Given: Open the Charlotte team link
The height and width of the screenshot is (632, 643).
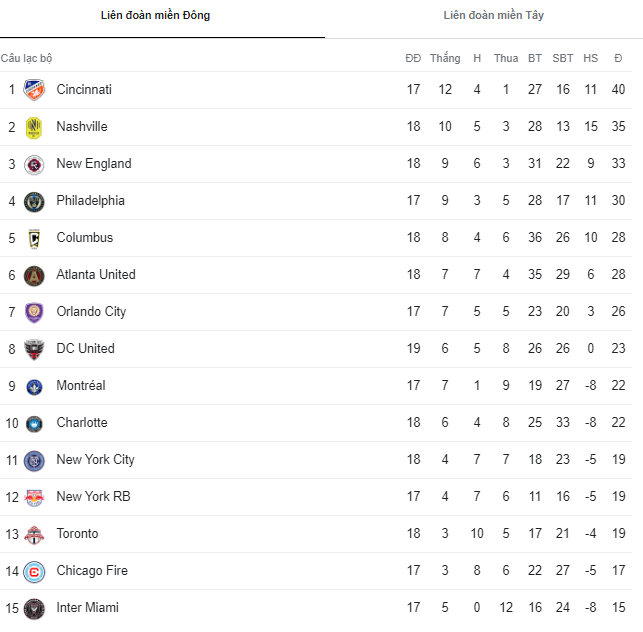Looking at the screenshot, I should (x=82, y=423).
